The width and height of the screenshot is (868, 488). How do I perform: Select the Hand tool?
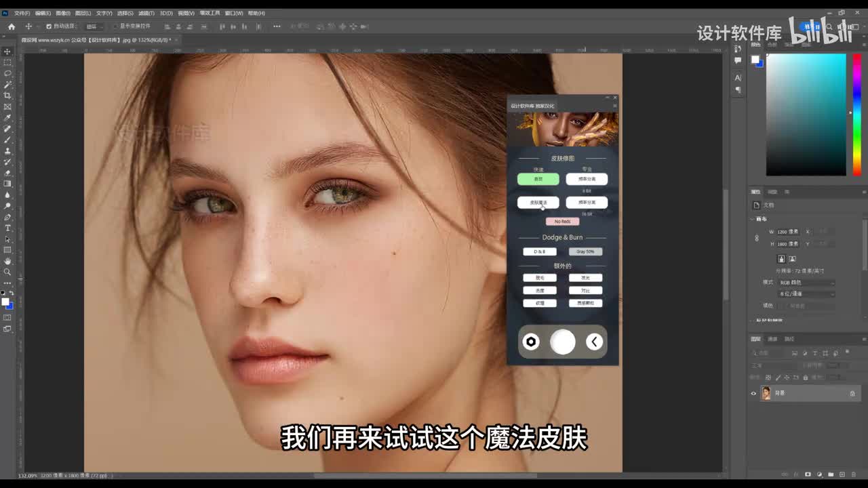pyautogui.click(x=7, y=261)
